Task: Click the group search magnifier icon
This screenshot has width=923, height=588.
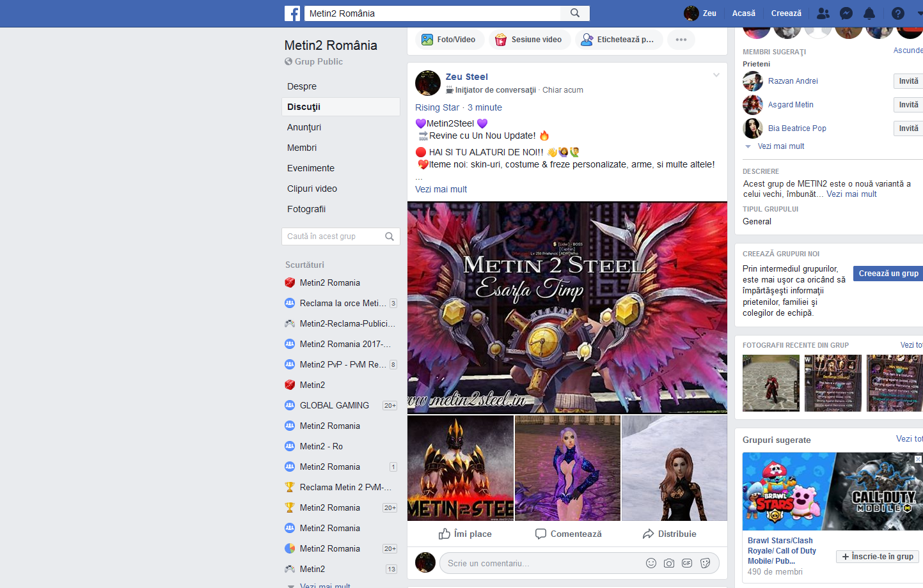Action: 390,236
